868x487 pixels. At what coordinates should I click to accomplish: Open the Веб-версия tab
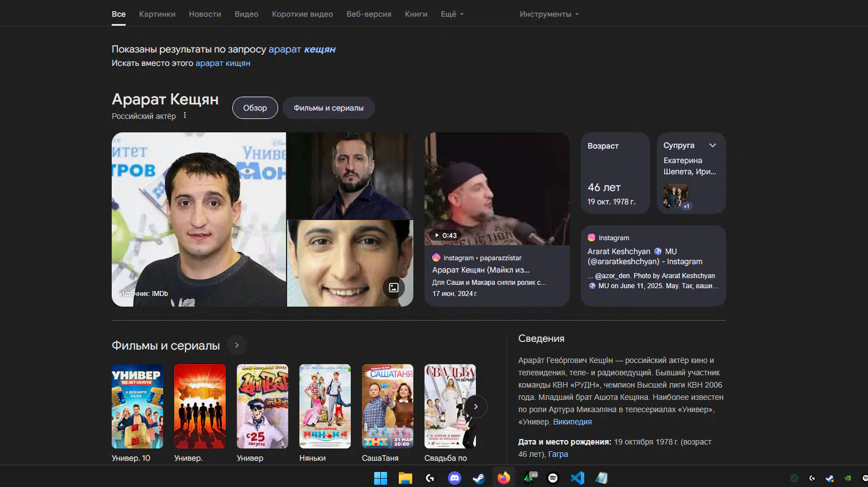pos(369,14)
